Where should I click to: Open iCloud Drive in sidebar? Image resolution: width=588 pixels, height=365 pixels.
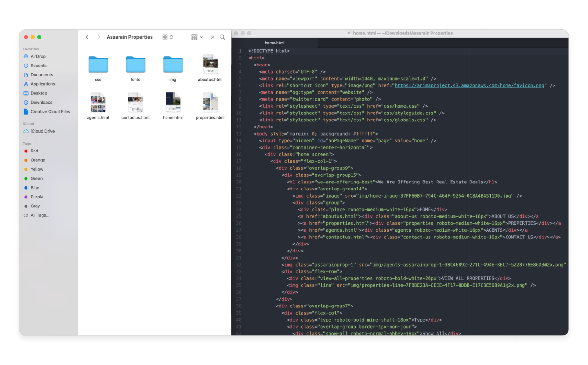coord(43,131)
